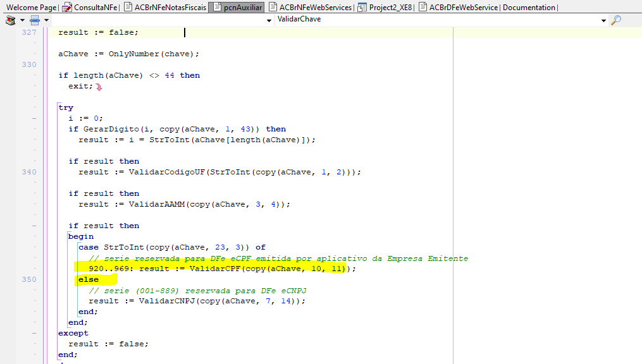Viewport: 642px width, 364px height.
Task: Click 'GerarDigito' in the if statement
Action: point(111,130)
